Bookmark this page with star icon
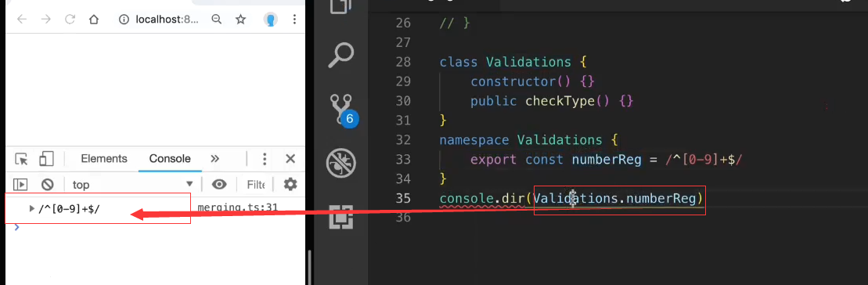868x285 pixels. tap(240, 20)
